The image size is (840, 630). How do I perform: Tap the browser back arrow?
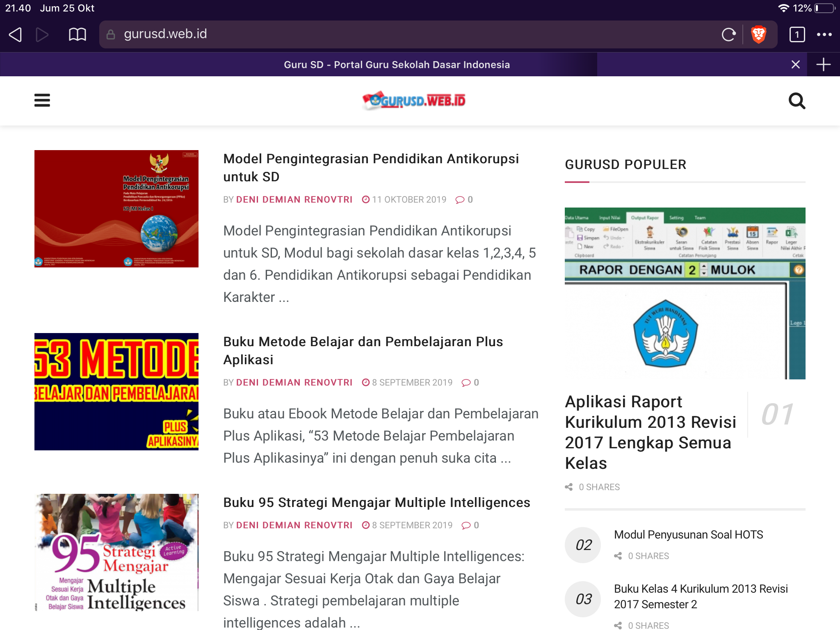tap(15, 34)
